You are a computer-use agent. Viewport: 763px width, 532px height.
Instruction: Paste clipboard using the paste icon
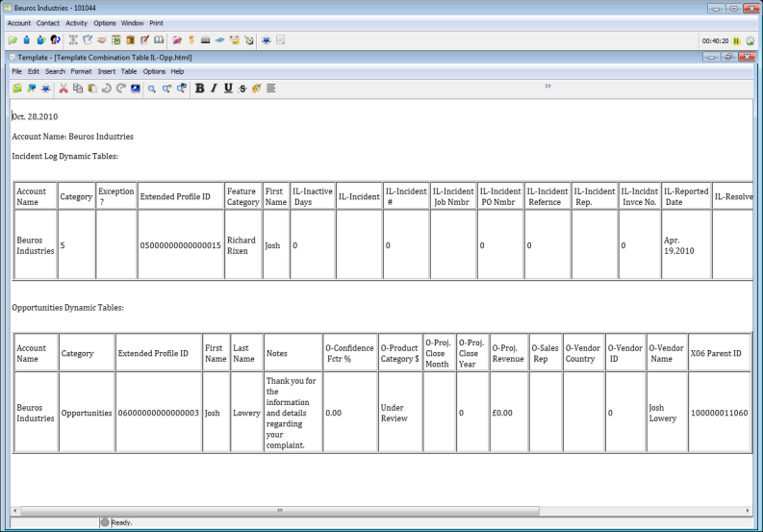(92, 89)
